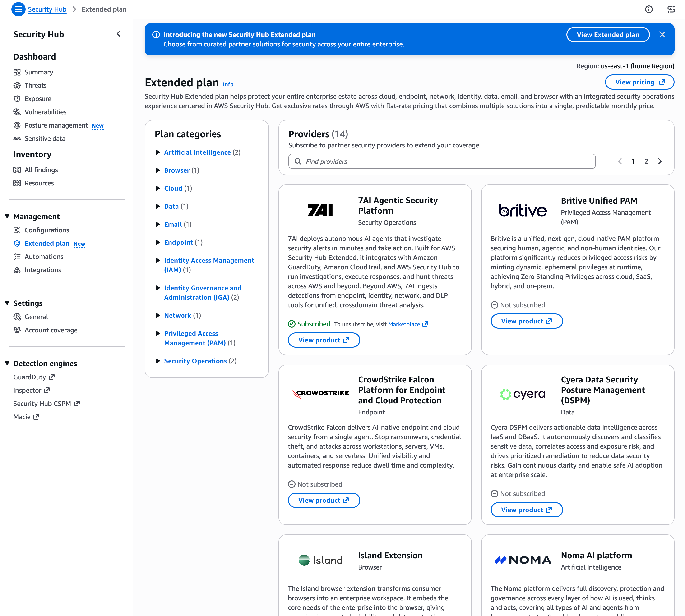Viewport: 685px width, 616px height.
Task: View product for CrowdStrike Falcon Platform
Action: point(324,500)
